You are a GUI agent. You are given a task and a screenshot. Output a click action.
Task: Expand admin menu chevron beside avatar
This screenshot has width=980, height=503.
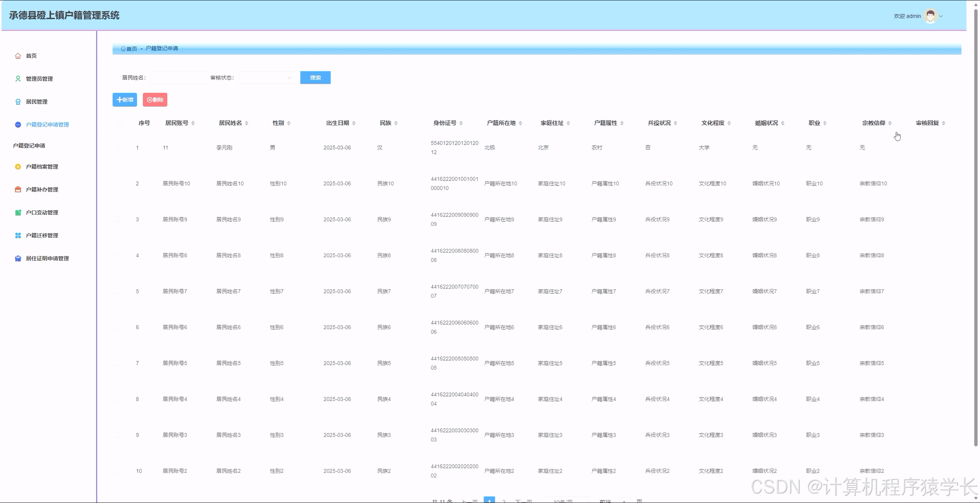click(941, 16)
